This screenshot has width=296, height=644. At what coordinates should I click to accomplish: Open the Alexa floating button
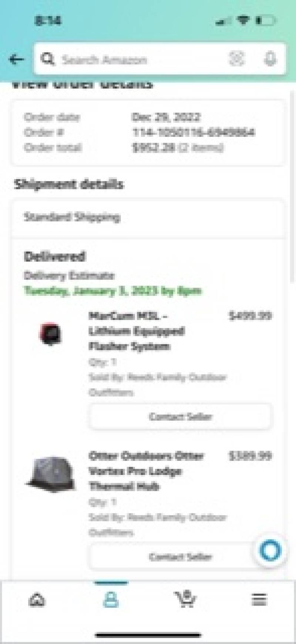(270, 551)
